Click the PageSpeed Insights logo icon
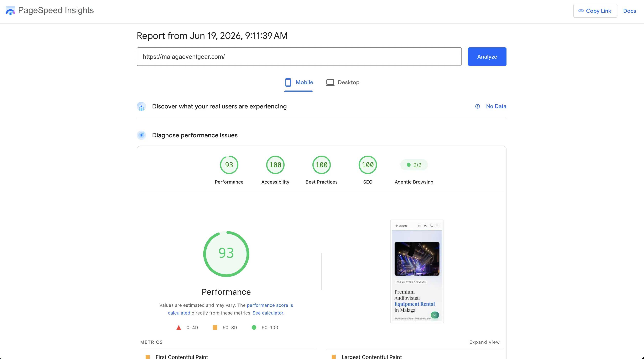This screenshot has width=644, height=359. (x=10, y=11)
